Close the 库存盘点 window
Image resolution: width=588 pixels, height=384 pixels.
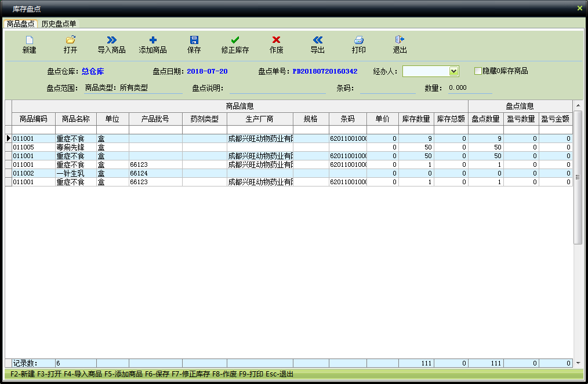point(580,8)
